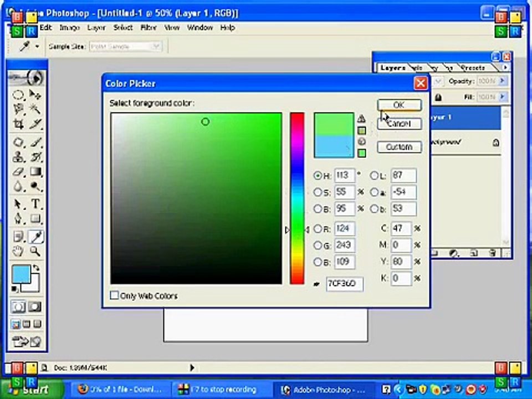532x399 pixels.
Task: Select the Eyedropper tool in toolbox
Action: click(35, 237)
